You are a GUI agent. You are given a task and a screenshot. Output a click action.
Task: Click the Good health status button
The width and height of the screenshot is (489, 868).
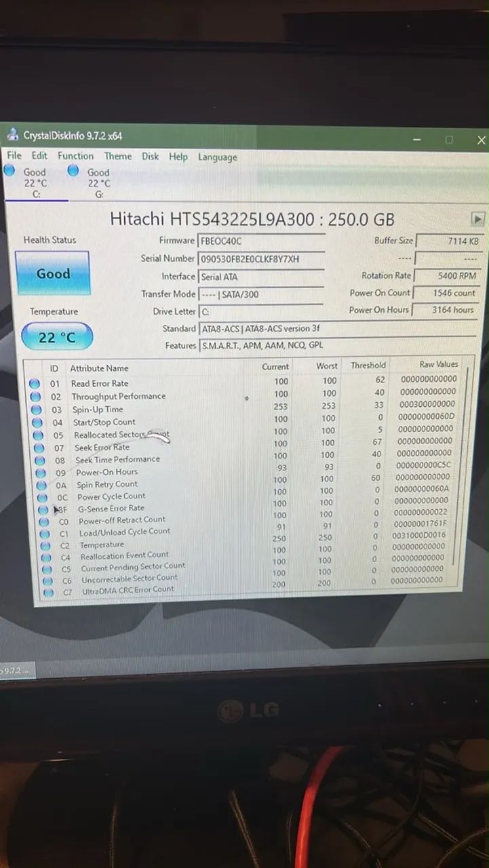tap(52, 273)
